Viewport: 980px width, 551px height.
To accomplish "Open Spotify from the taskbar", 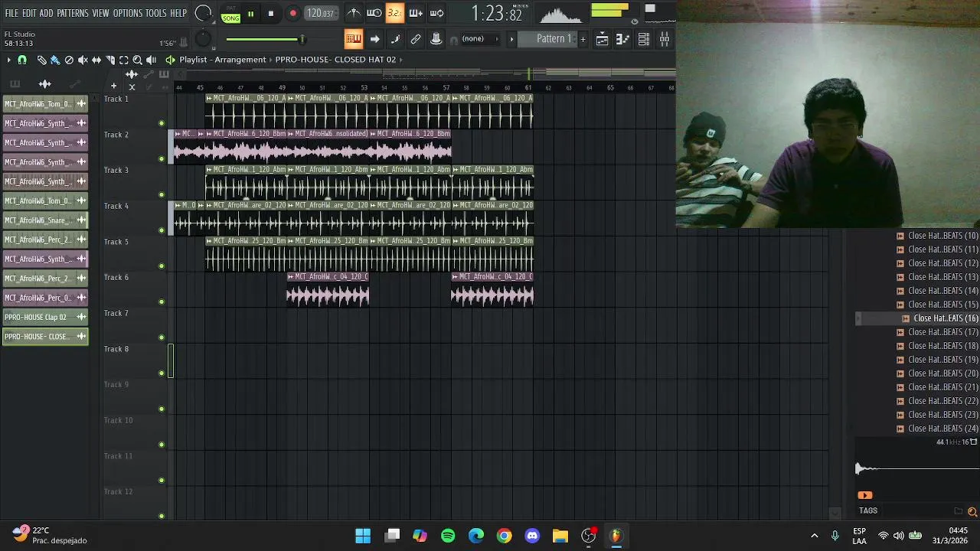I will coord(448,536).
